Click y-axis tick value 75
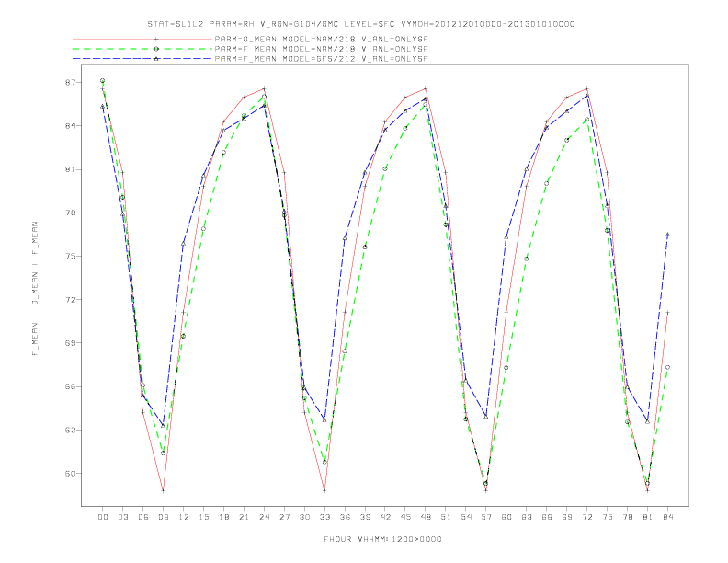 coord(69,256)
